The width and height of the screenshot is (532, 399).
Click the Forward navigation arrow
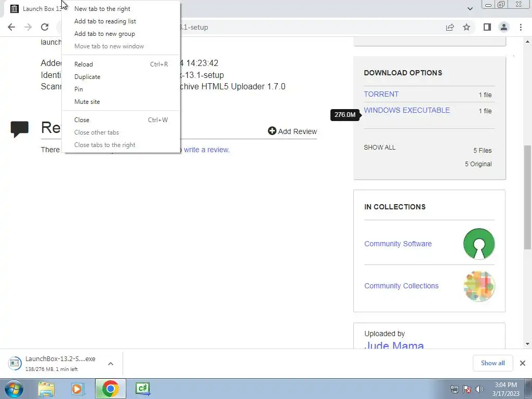[28, 27]
